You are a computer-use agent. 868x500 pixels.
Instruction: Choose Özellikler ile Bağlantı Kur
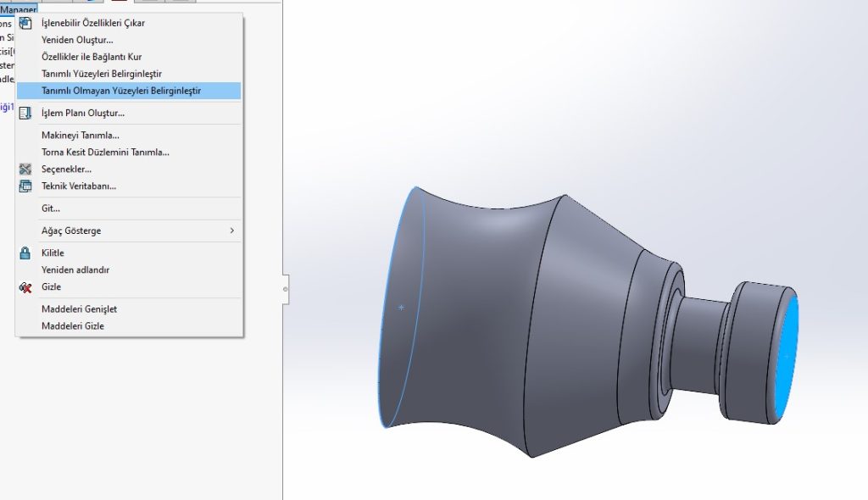pyautogui.click(x=92, y=57)
